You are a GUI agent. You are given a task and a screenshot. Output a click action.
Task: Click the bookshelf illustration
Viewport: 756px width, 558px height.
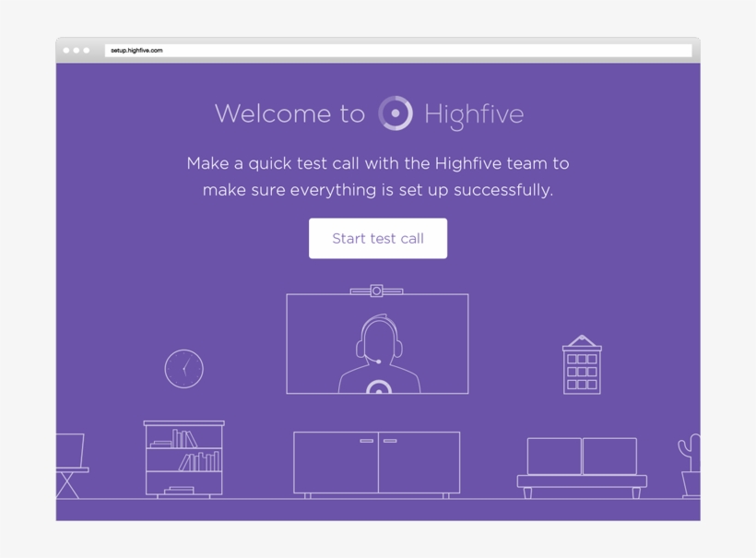click(x=183, y=459)
